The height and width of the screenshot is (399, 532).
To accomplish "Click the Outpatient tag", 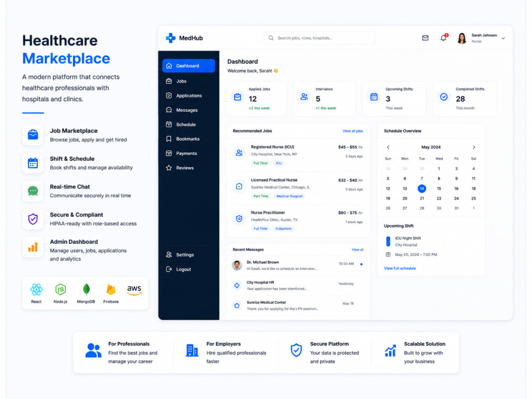I will 284,229.
